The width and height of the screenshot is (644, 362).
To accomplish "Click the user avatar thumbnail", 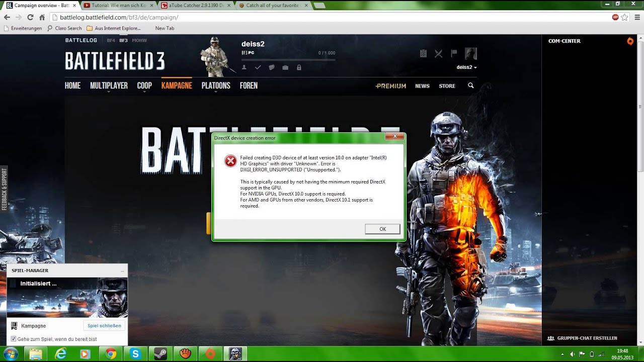I will tap(470, 53).
